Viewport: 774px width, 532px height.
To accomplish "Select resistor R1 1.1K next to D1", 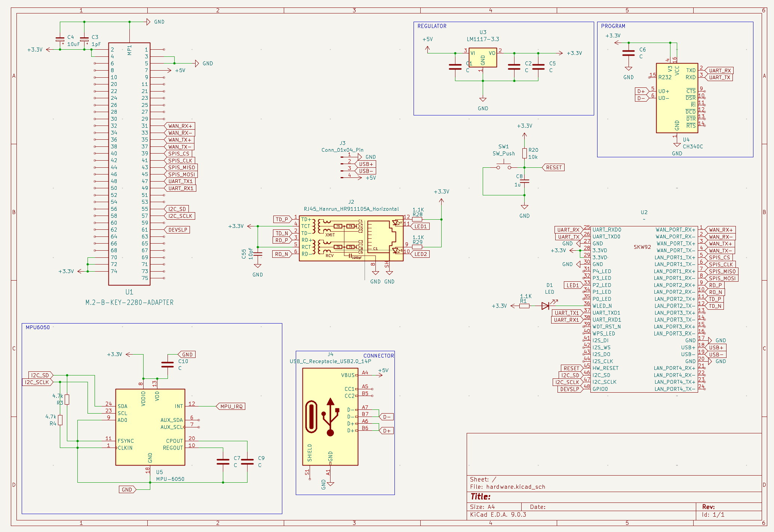I will 525,306.
